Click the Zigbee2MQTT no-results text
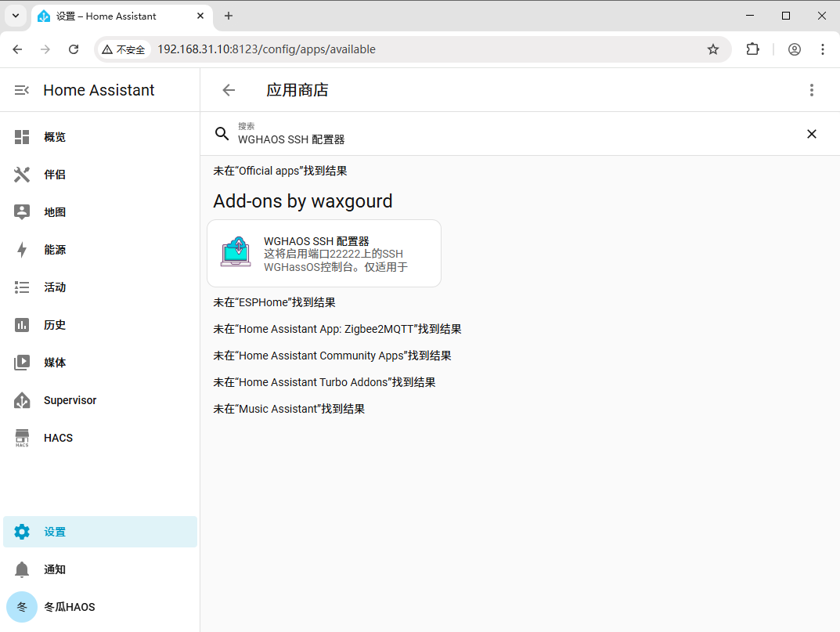 click(337, 329)
